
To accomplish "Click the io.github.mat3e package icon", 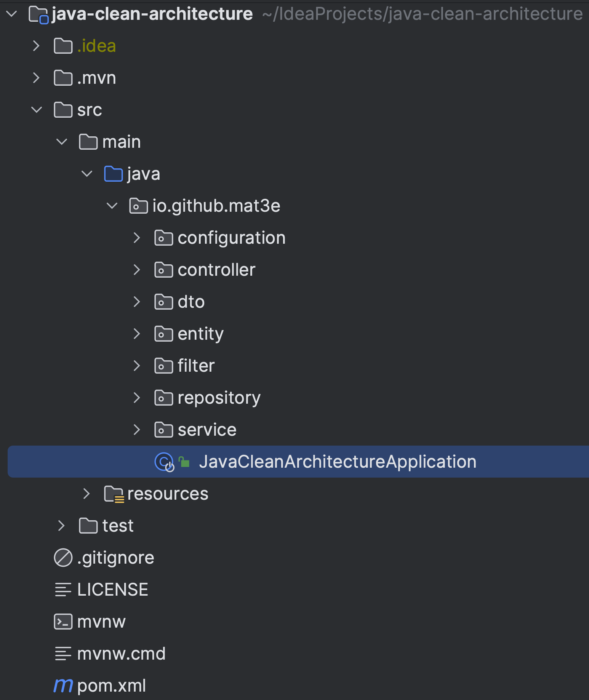I will [139, 206].
